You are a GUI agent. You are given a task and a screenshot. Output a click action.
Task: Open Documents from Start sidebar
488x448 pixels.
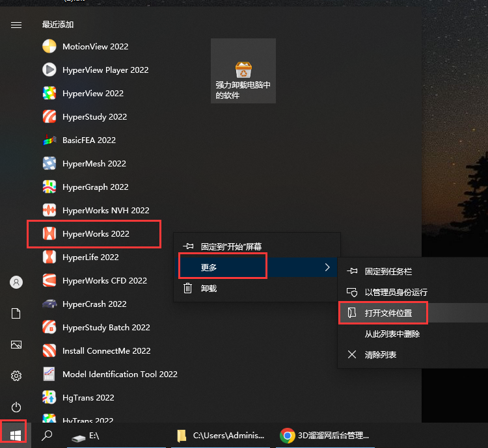click(16, 313)
